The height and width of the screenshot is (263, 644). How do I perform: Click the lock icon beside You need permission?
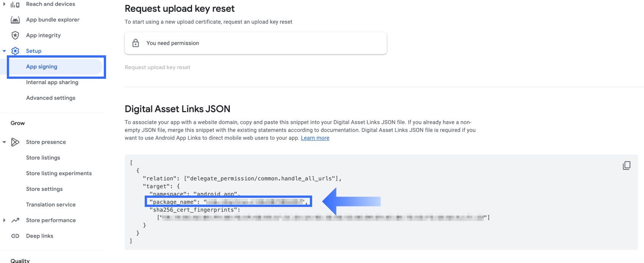(x=136, y=43)
